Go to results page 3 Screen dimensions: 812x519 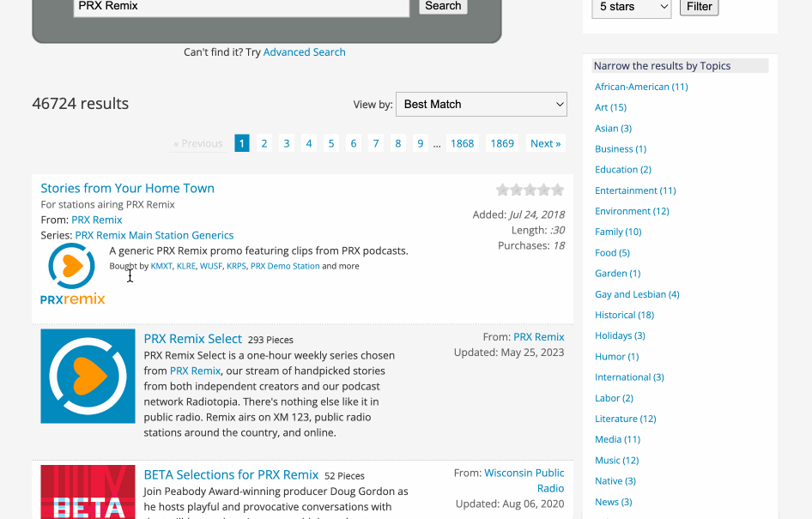tap(287, 143)
